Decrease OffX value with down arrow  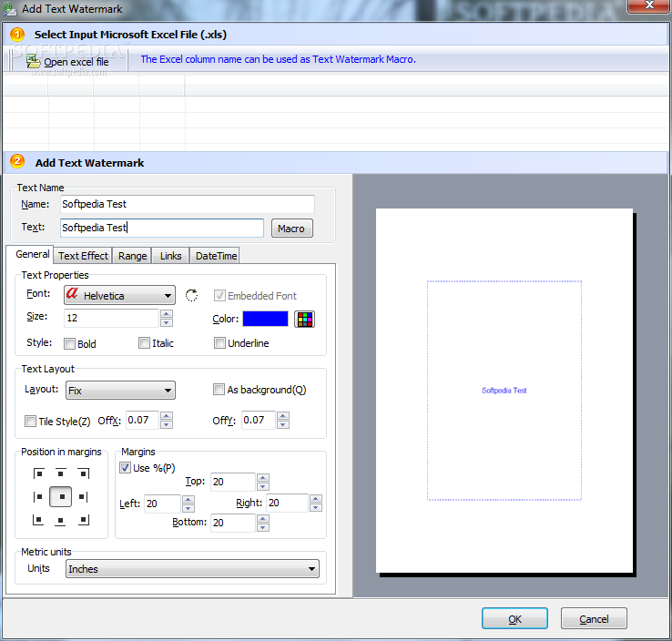point(167,424)
